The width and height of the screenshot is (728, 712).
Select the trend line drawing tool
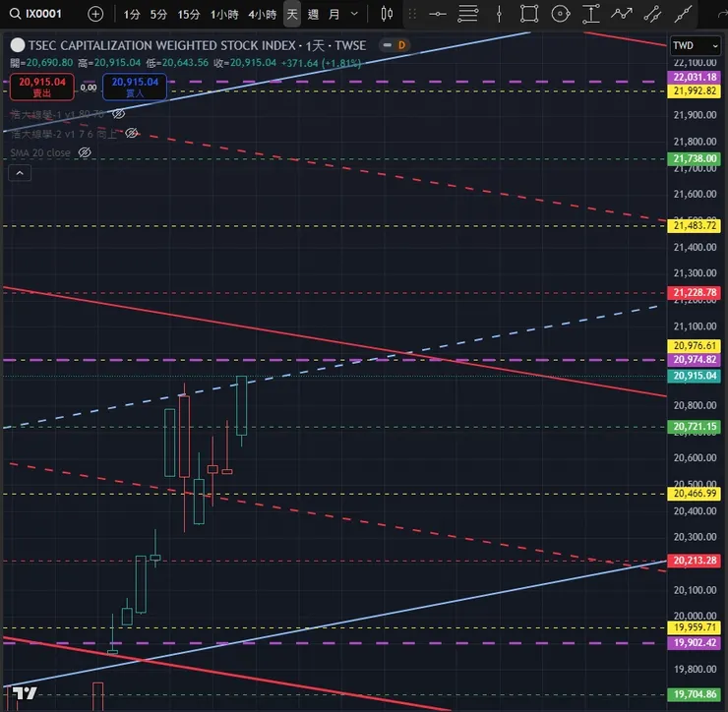click(683, 14)
